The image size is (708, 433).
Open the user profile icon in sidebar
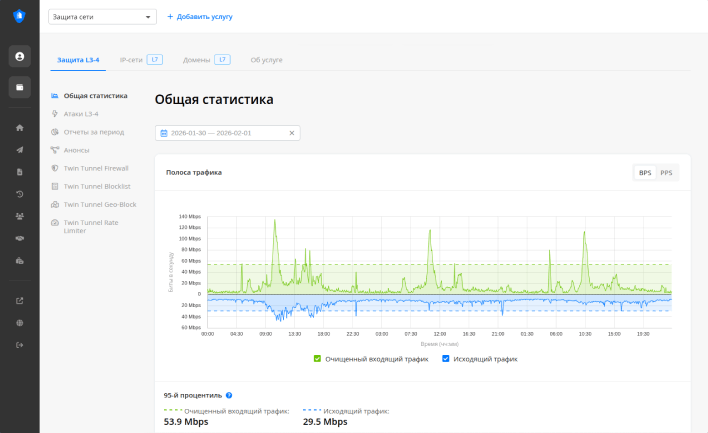coord(20,56)
